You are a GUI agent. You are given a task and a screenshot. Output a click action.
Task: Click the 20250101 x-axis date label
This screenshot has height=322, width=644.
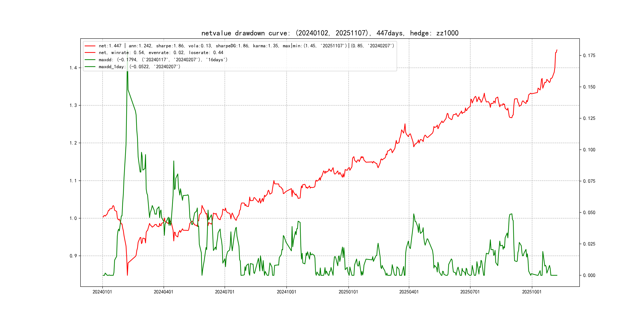click(348, 292)
